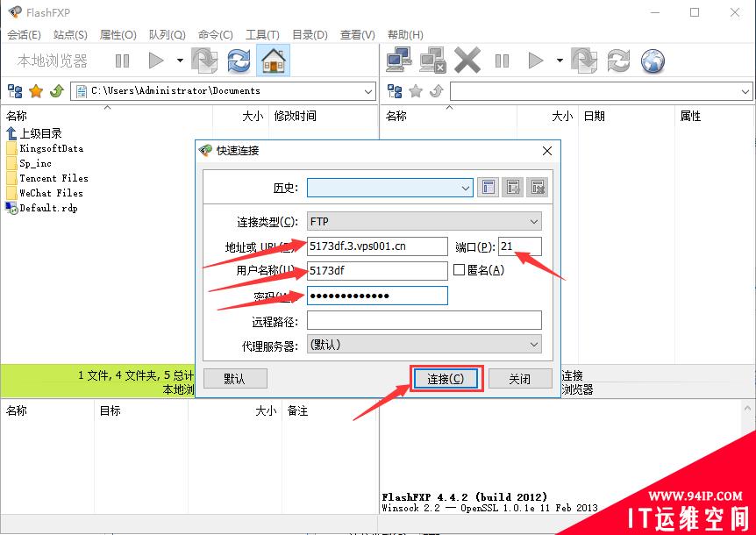Click the local folder tree icon

tap(15, 90)
